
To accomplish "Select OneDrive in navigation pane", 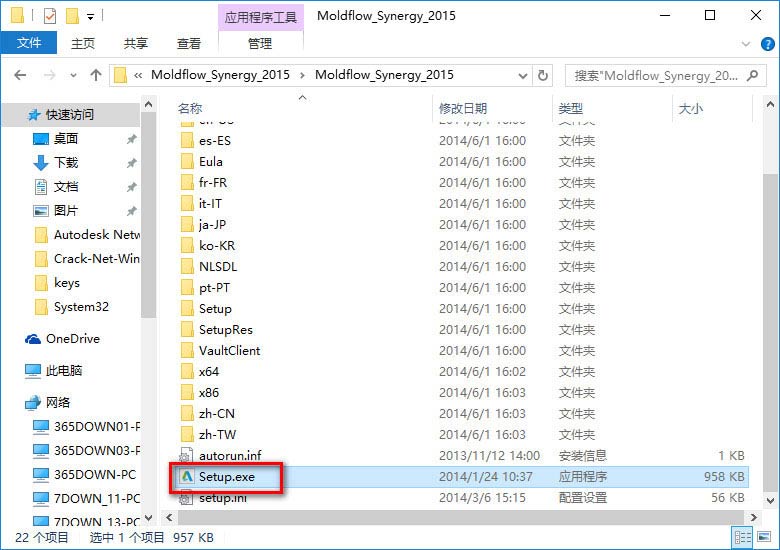I will click(x=73, y=339).
